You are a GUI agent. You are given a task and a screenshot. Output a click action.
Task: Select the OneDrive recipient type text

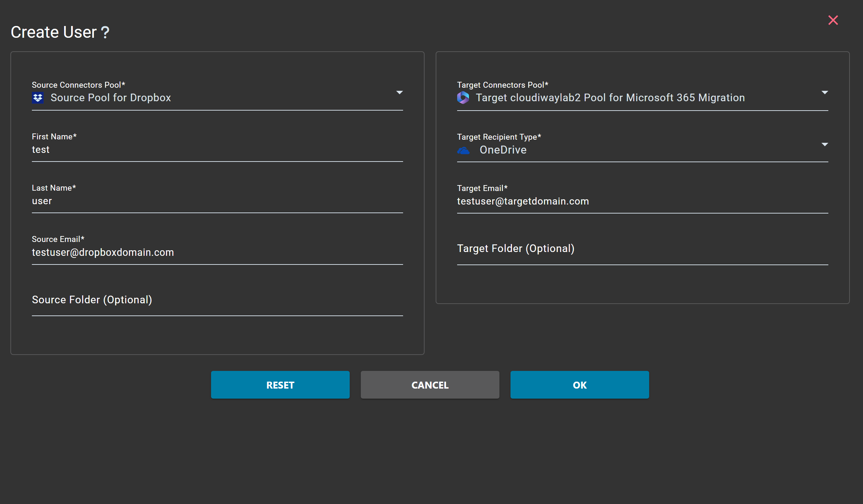503,150
